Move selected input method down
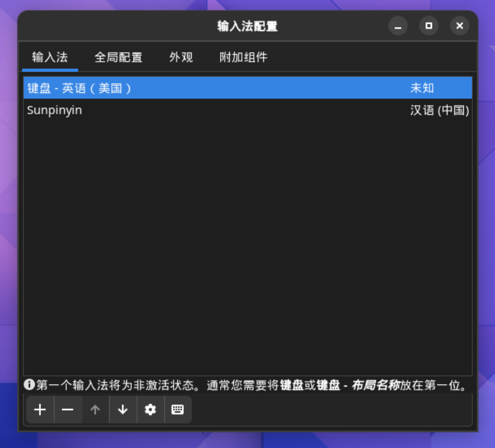Image resolution: width=495 pixels, height=448 pixels. click(x=123, y=410)
